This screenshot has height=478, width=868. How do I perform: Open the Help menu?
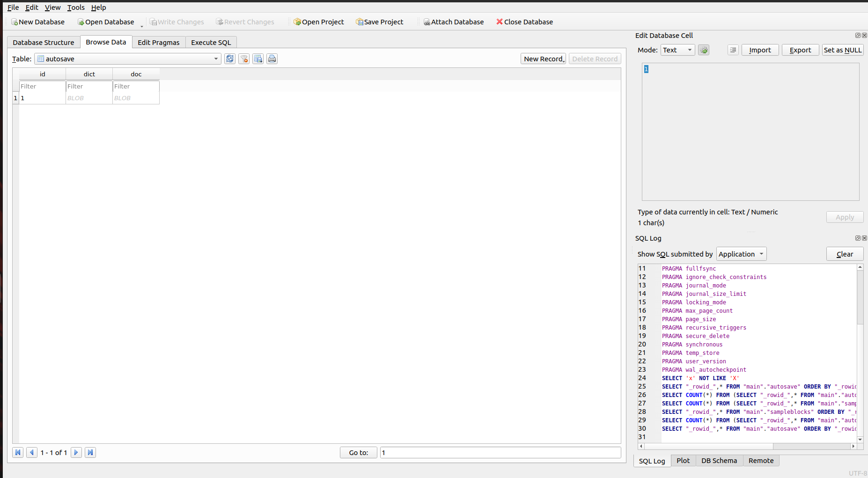[x=98, y=7]
